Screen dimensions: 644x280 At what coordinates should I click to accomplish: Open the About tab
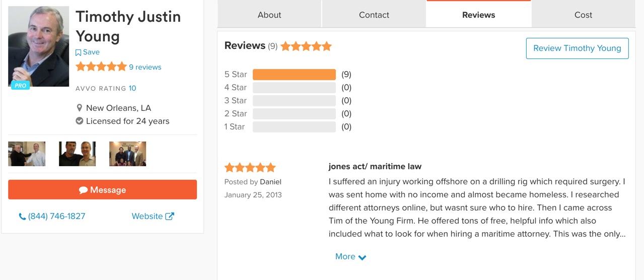[x=269, y=15]
